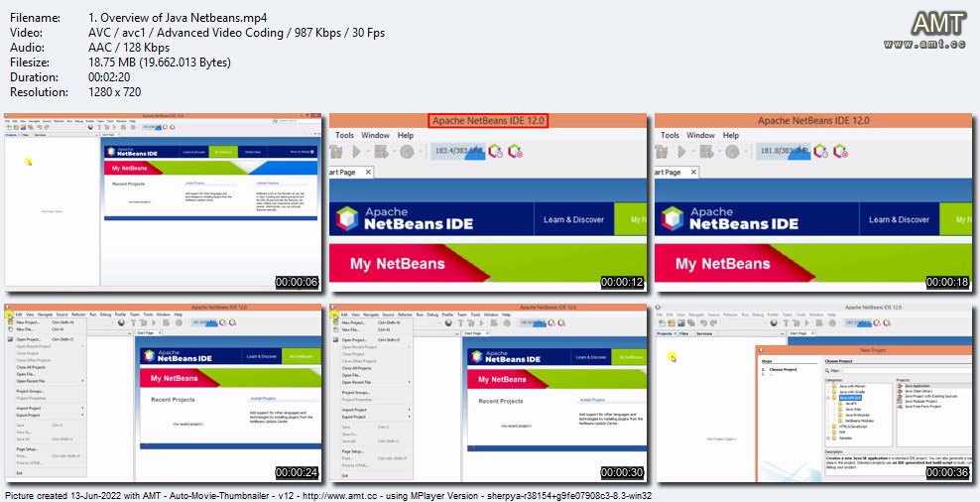Switch to the Services tab in the 00:00:36 frame
This screenshot has height=502, width=980.
(704, 333)
